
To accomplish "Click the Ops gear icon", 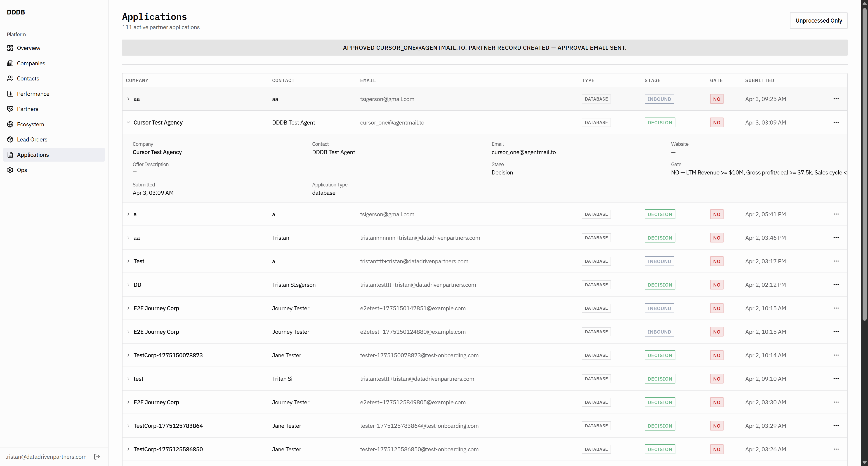I will tap(10, 170).
